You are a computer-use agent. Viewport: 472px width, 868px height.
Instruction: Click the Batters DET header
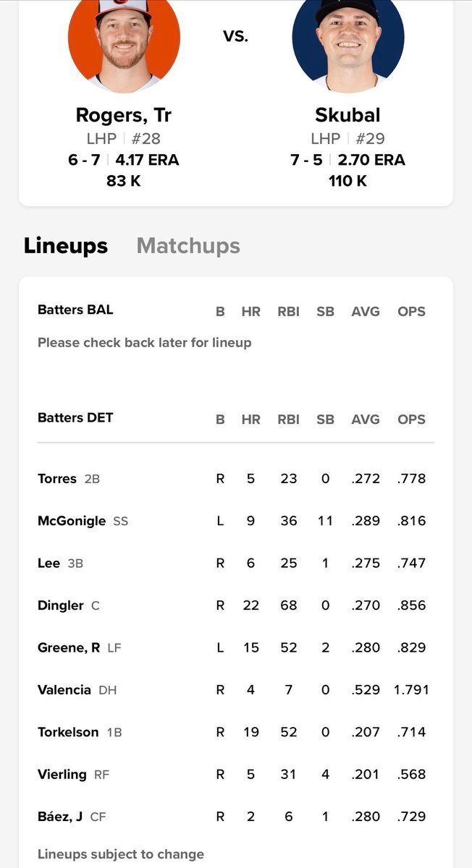75,417
